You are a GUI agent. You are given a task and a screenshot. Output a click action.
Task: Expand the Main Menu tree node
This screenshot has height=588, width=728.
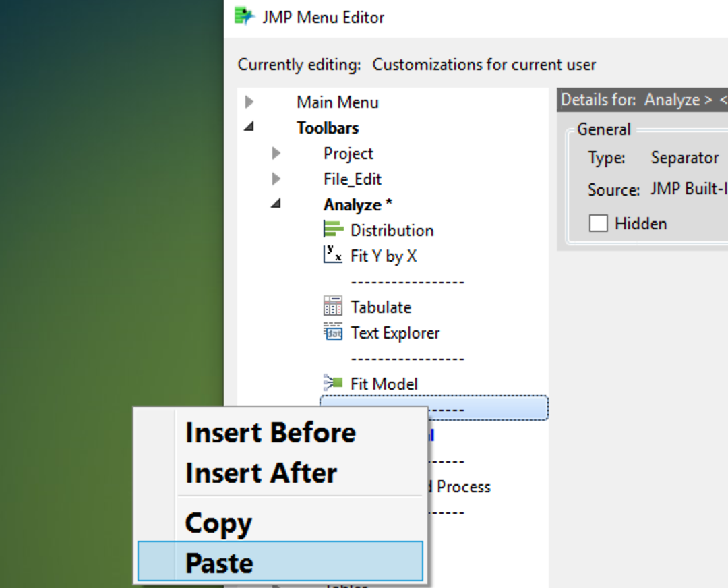pyautogui.click(x=249, y=102)
